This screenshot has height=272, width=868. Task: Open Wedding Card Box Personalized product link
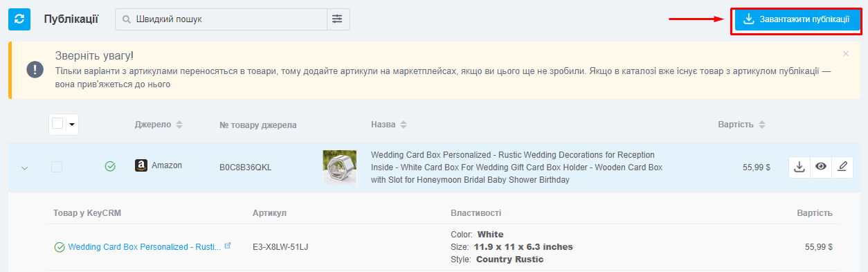coord(145,246)
